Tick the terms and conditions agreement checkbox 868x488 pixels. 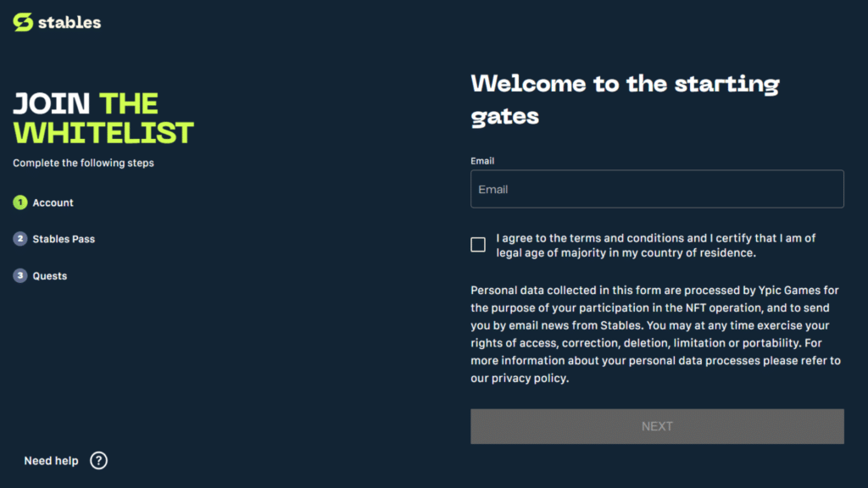pyautogui.click(x=478, y=245)
